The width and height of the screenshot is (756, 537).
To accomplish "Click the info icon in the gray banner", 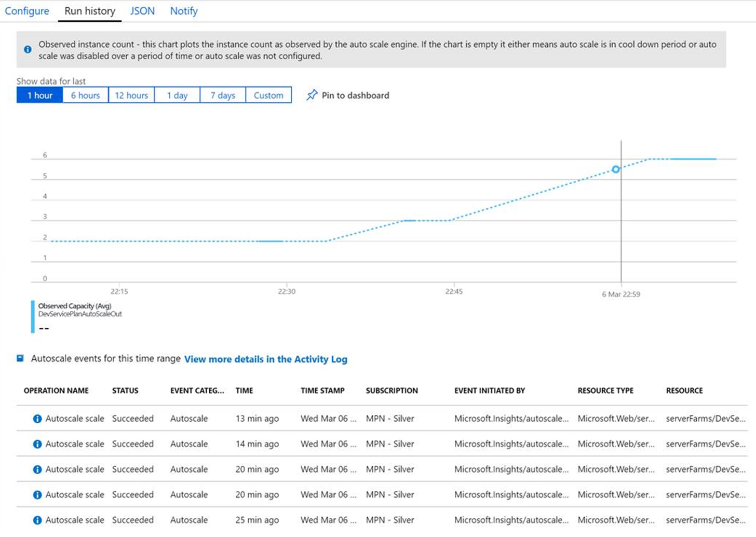I will point(28,50).
